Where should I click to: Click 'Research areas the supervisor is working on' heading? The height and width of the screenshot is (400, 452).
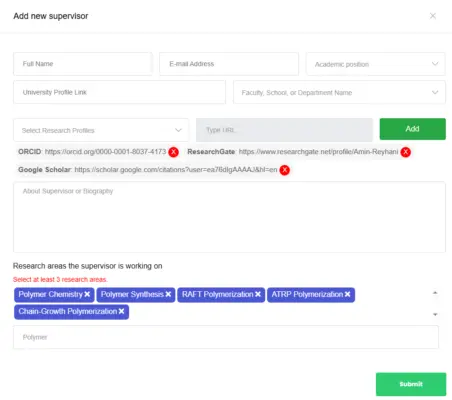pos(88,266)
